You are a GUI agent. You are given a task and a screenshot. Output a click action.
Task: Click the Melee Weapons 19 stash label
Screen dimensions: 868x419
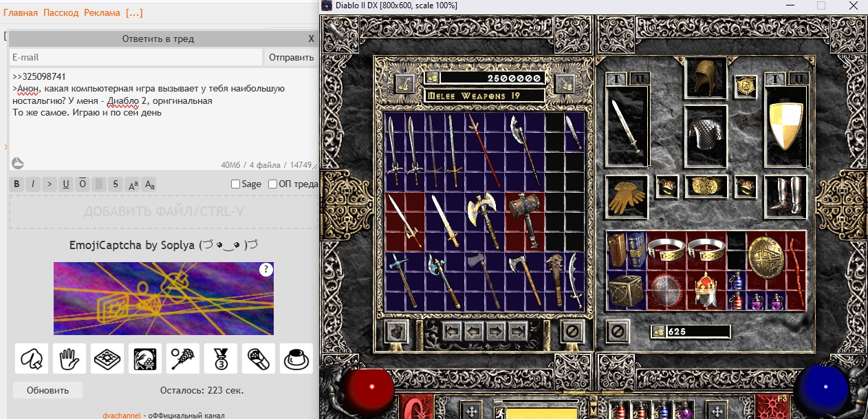coord(485,95)
